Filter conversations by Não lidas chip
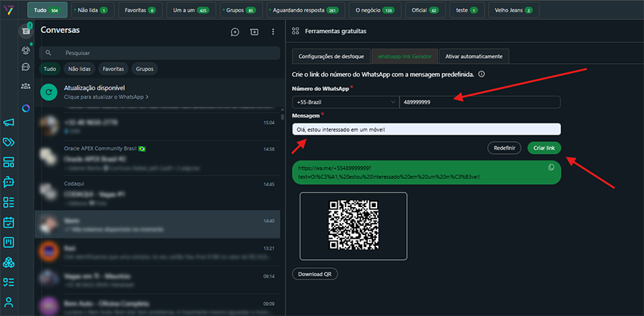The width and height of the screenshot is (644, 316). coord(79,70)
